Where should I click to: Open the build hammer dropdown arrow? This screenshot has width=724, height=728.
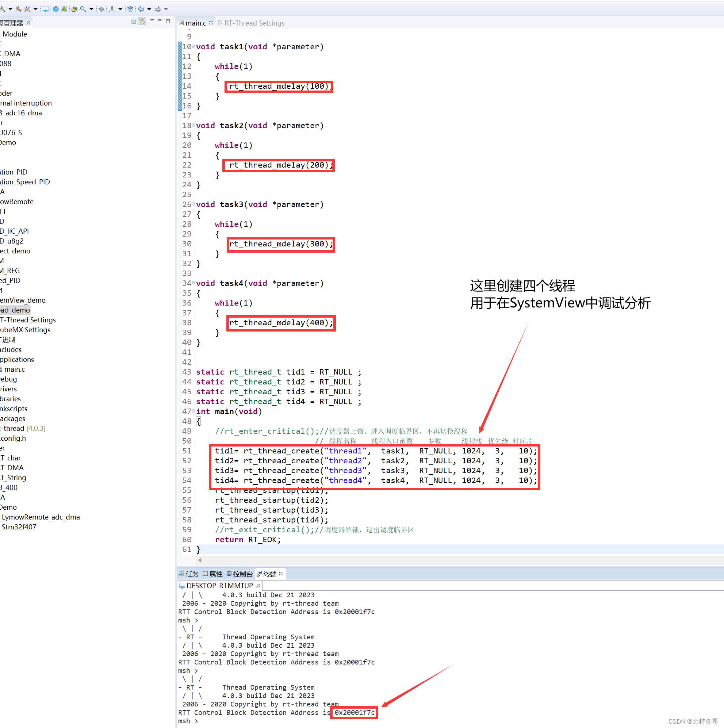(x=10, y=9)
